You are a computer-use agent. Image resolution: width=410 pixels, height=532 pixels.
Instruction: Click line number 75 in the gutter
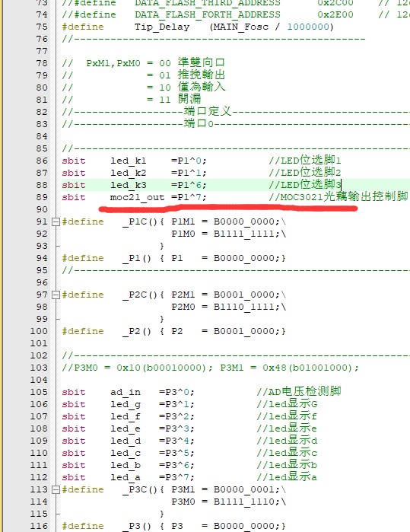click(x=42, y=27)
